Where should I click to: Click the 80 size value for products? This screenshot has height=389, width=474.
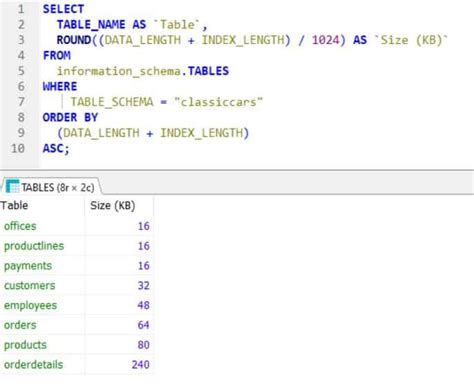119,345
